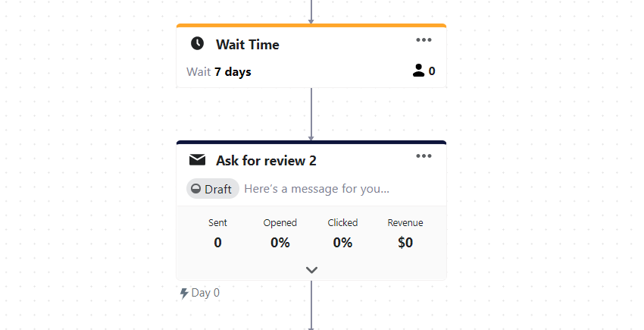Open the Ask for review 2 title
The image size is (644, 330).
266,161
